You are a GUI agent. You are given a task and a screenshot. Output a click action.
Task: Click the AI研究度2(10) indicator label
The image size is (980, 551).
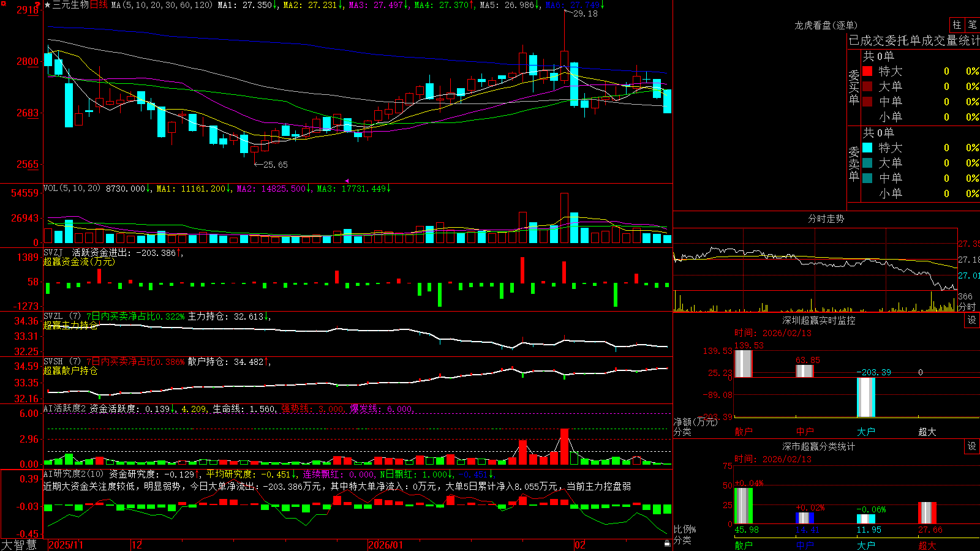(74, 474)
